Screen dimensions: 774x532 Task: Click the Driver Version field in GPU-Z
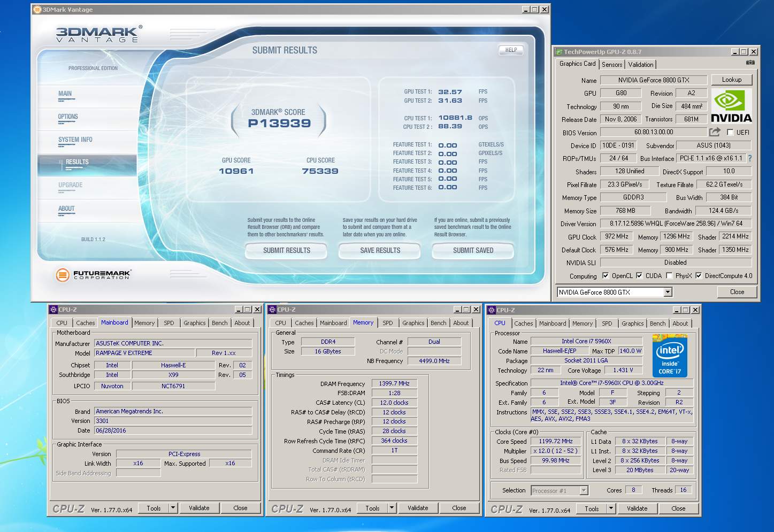pos(676,223)
